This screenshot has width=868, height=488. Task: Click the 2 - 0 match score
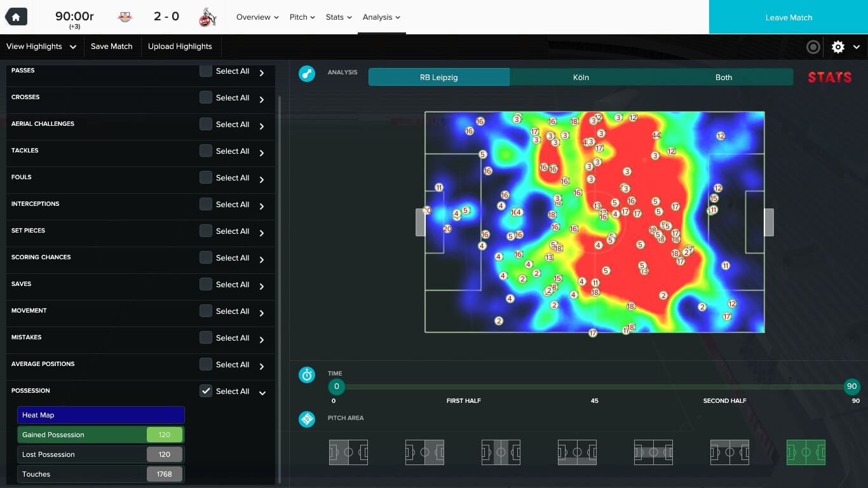166,17
